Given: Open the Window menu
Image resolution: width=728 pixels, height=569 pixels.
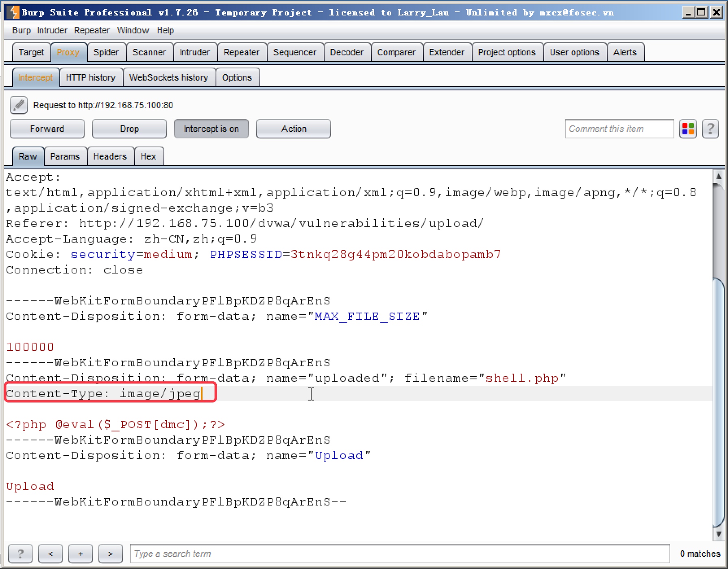Looking at the screenshot, I should (x=133, y=31).
